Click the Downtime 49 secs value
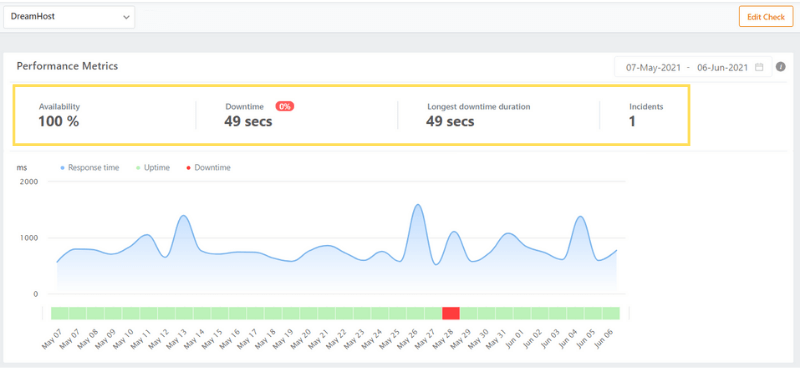800x370 pixels. point(248,121)
